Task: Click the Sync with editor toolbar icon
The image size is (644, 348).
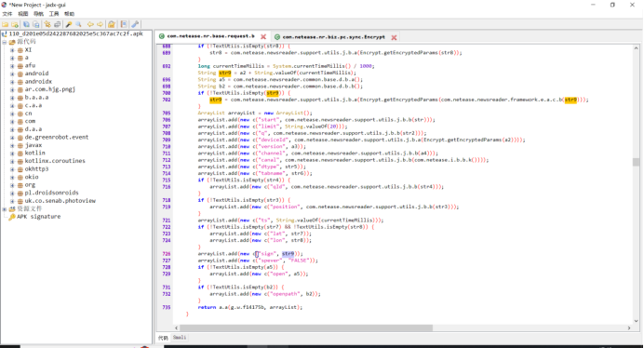Action: [x=47, y=24]
